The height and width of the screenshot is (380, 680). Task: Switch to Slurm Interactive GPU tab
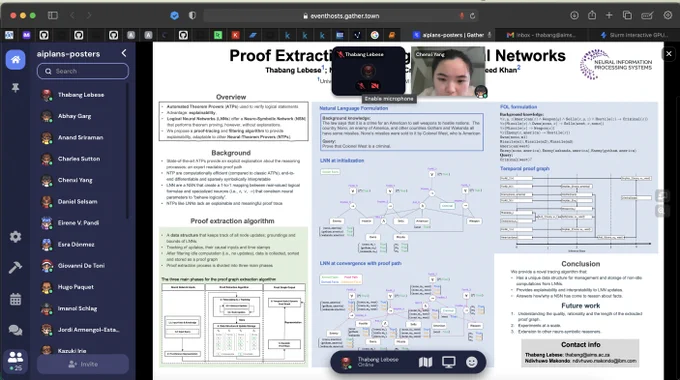point(634,35)
